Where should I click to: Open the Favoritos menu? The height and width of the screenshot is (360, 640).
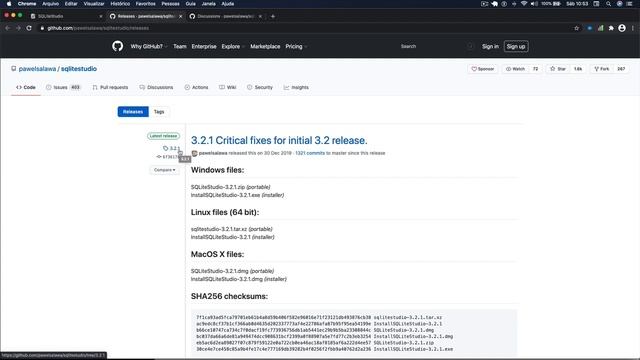coord(145,4)
